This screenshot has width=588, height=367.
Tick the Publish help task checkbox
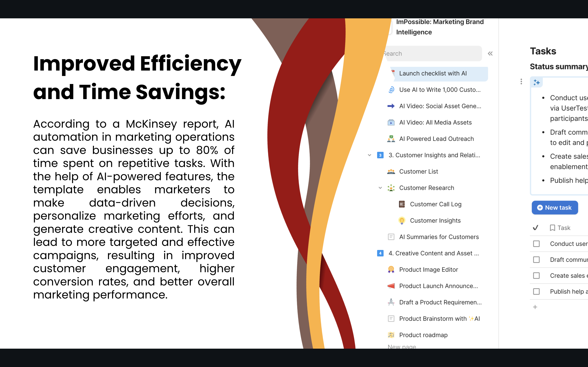[x=536, y=292]
